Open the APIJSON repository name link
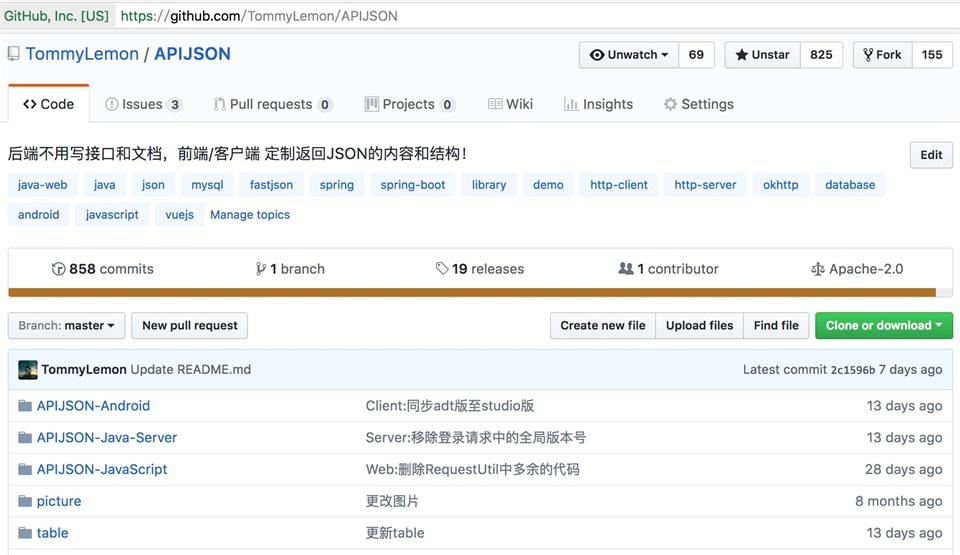The image size is (960, 555). click(192, 54)
